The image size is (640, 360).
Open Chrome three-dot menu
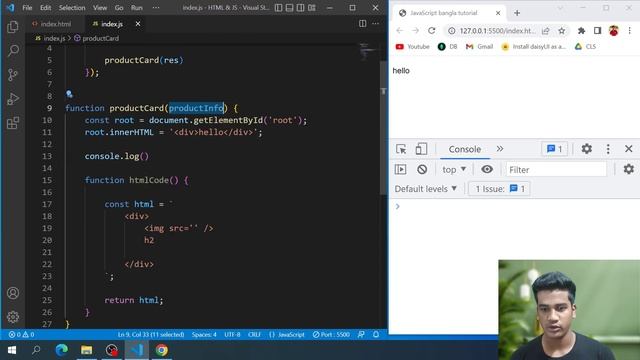629,31
